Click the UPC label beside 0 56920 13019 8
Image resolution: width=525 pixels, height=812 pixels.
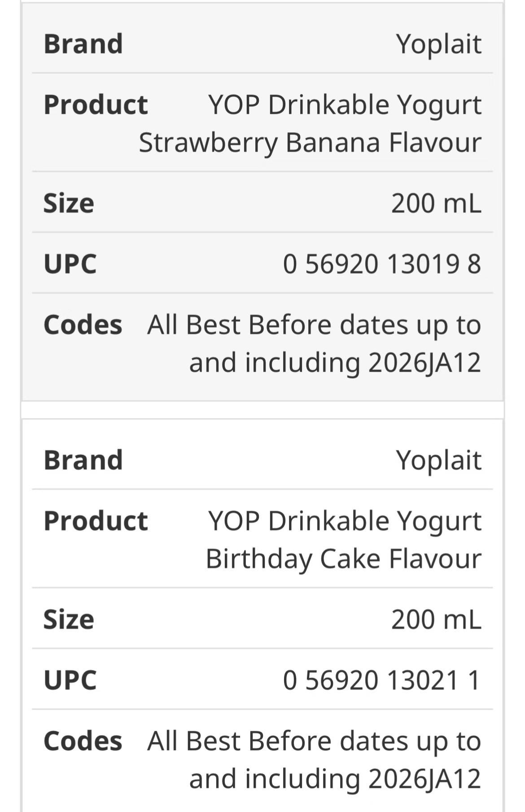tap(70, 264)
